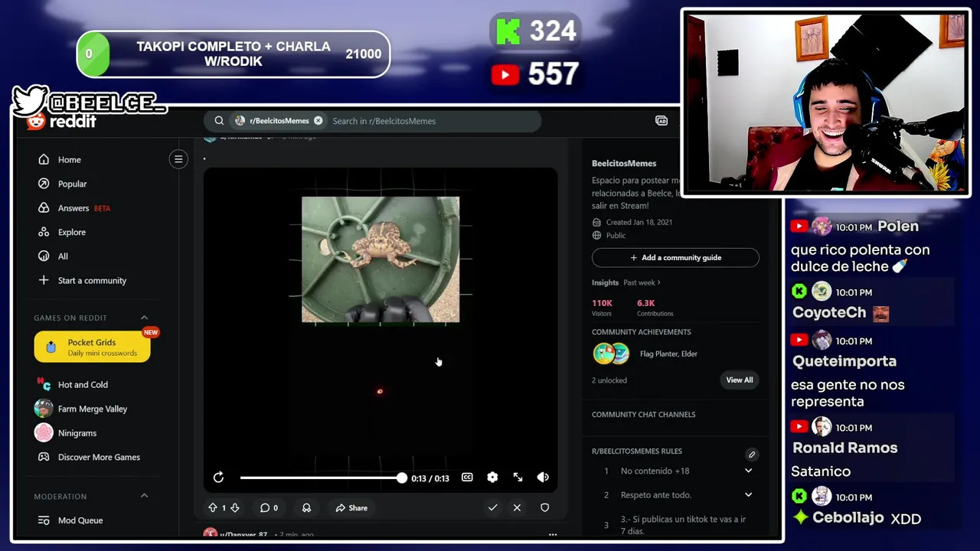
Task: Remove the post with X icon
Action: [517, 507]
